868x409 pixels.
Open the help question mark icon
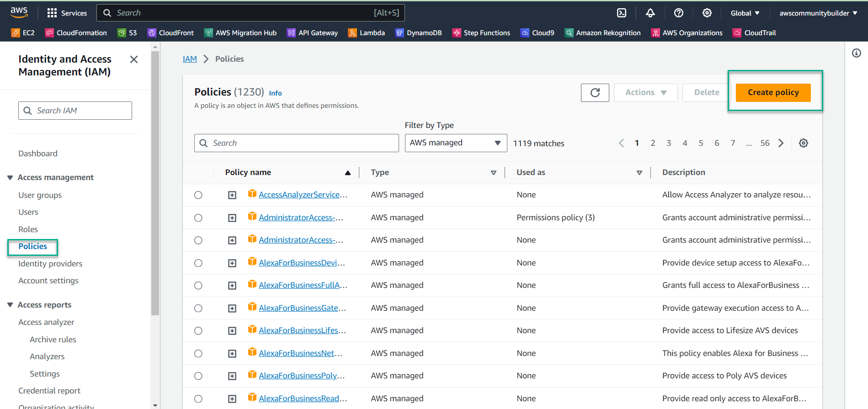click(x=679, y=13)
